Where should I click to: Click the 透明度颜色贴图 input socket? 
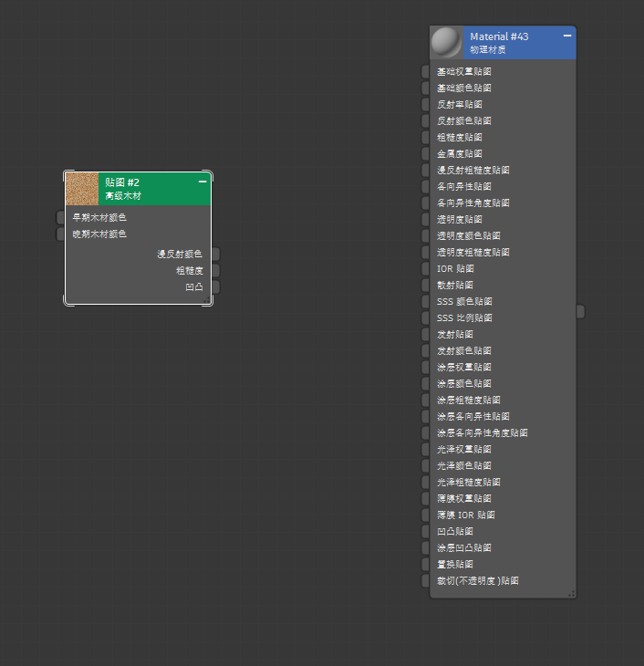(x=425, y=235)
